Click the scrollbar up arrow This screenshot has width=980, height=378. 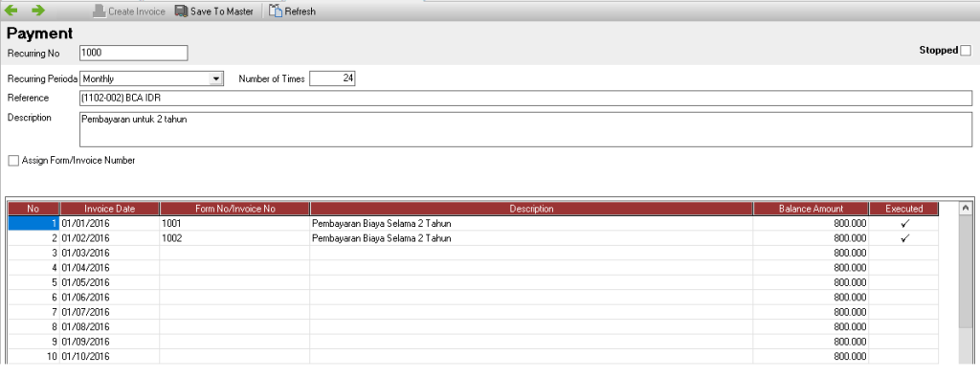coord(965,208)
